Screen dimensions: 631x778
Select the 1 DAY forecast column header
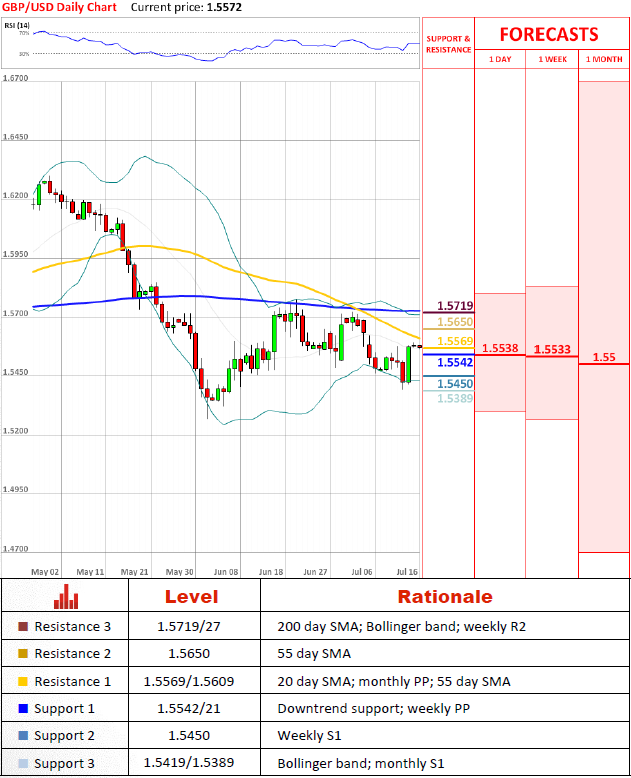click(500, 59)
